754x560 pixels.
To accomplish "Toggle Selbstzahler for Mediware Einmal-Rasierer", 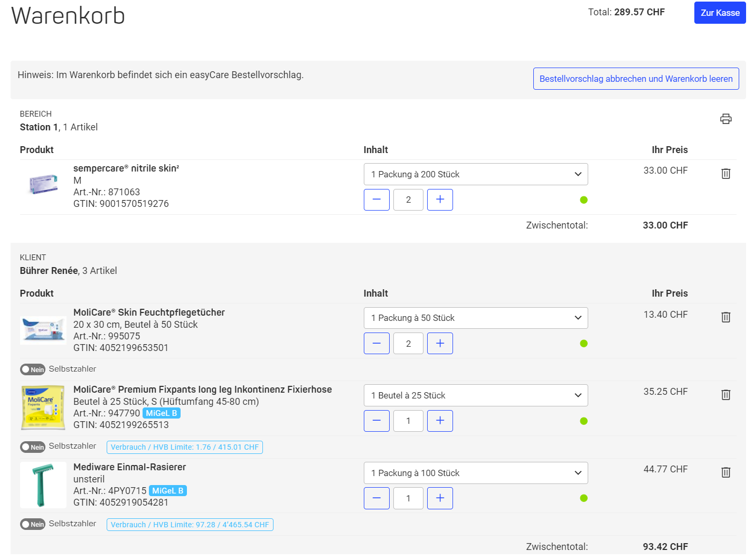I will [33, 524].
